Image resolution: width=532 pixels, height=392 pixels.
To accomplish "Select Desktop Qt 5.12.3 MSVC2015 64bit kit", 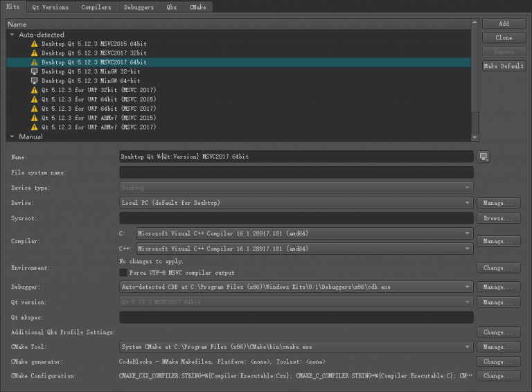I will coord(239,44).
